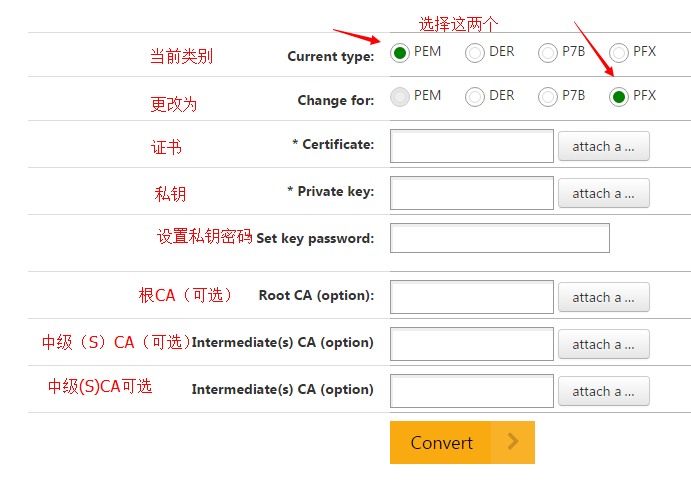Viewport: 691px width, 487px height.
Task: Select P7B in the Change for row
Action: [547, 97]
